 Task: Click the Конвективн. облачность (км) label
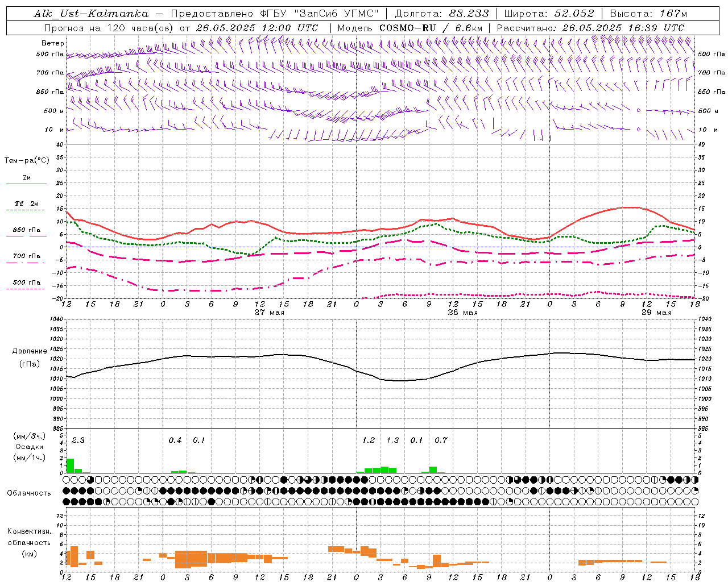[30, 542]
